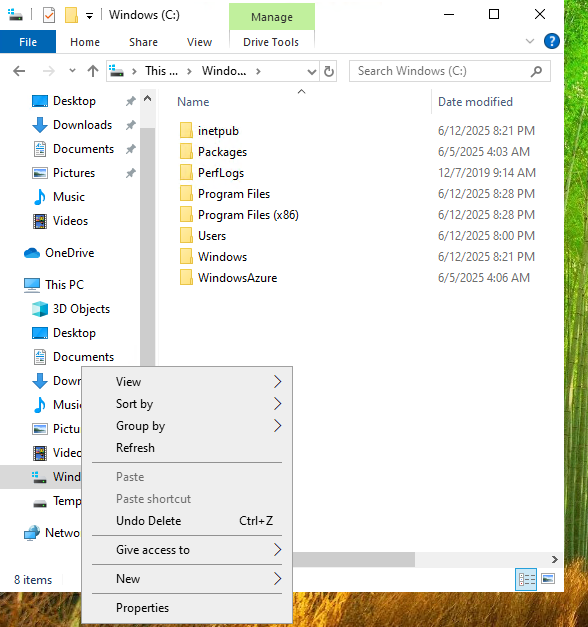Screen dimensions: 588x627
Task: Go forward with the right arrow
Action: tap(48, 72)
